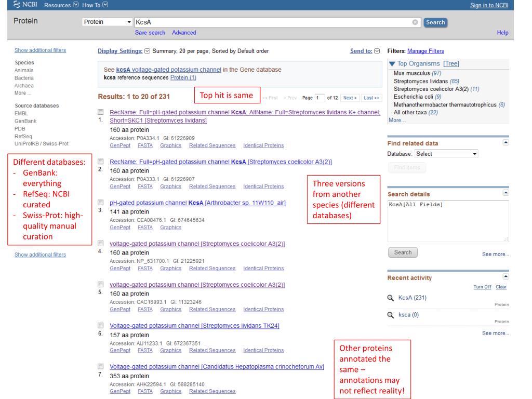Open the Display Settings dropdown arrow

147,51
